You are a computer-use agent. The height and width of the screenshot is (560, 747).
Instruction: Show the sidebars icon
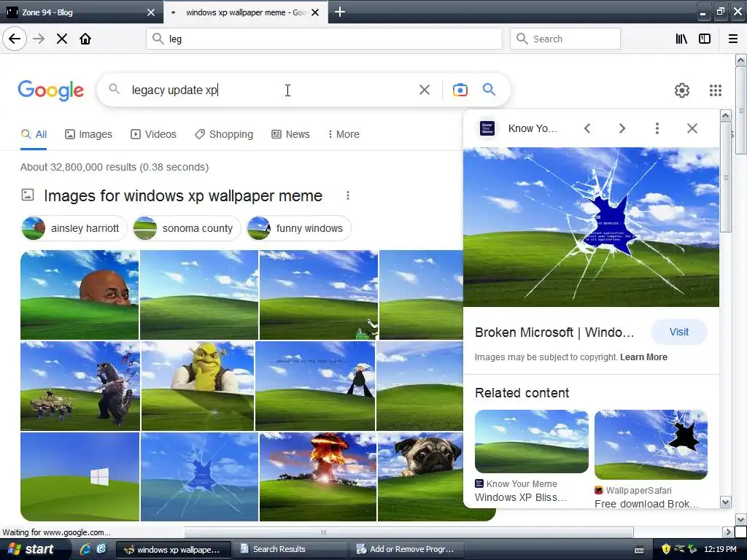[x=705, y=39]
